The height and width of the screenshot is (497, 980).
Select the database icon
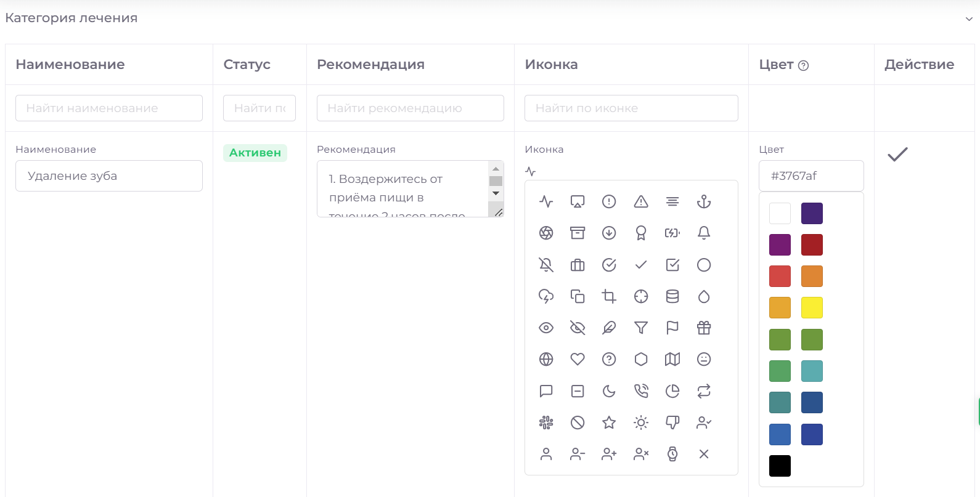tap(672, 296)
